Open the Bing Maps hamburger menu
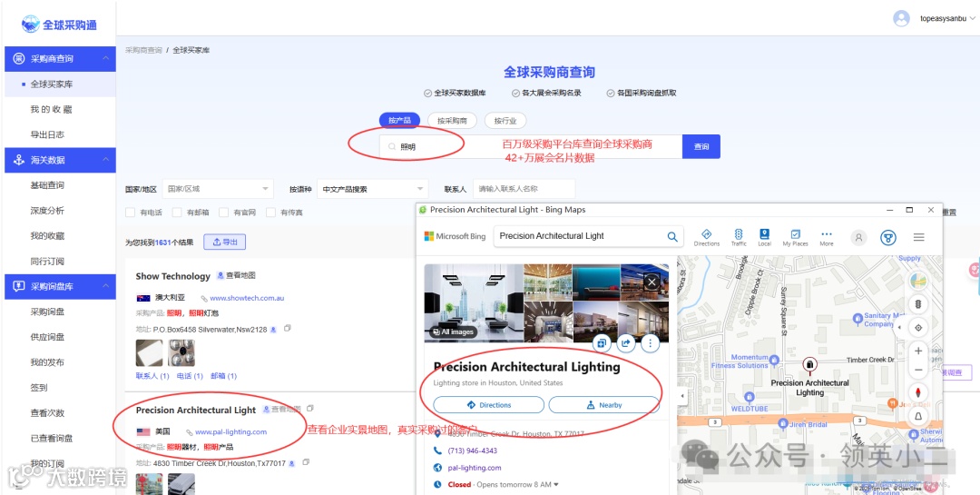 pos(918,237)
